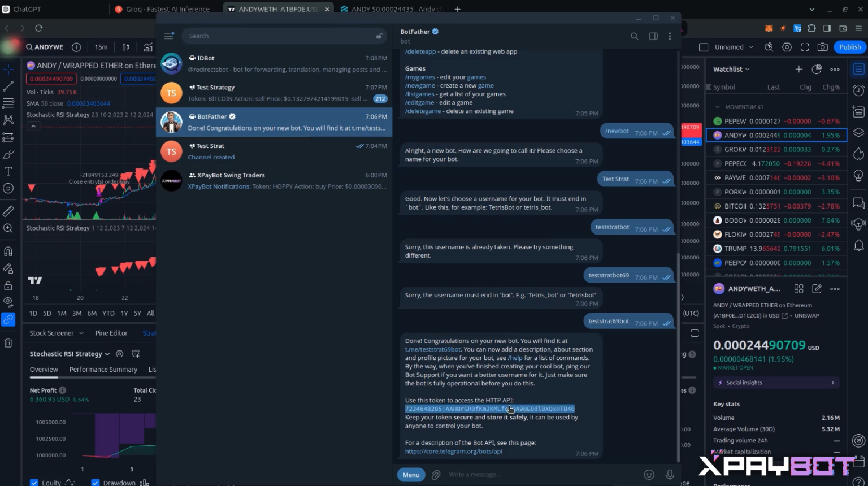This screenshot has height=486, width=868.
Task: Collapse the MOMENTUM X1 watchlist section
Action: 718,107
